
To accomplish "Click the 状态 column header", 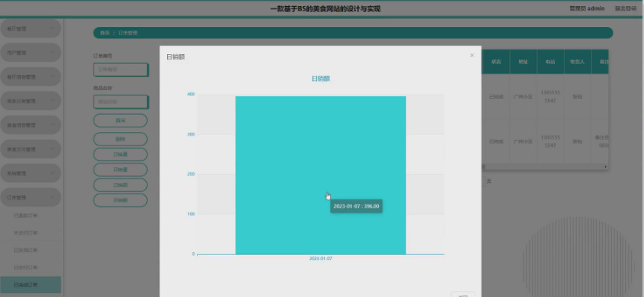I will 496,61.
